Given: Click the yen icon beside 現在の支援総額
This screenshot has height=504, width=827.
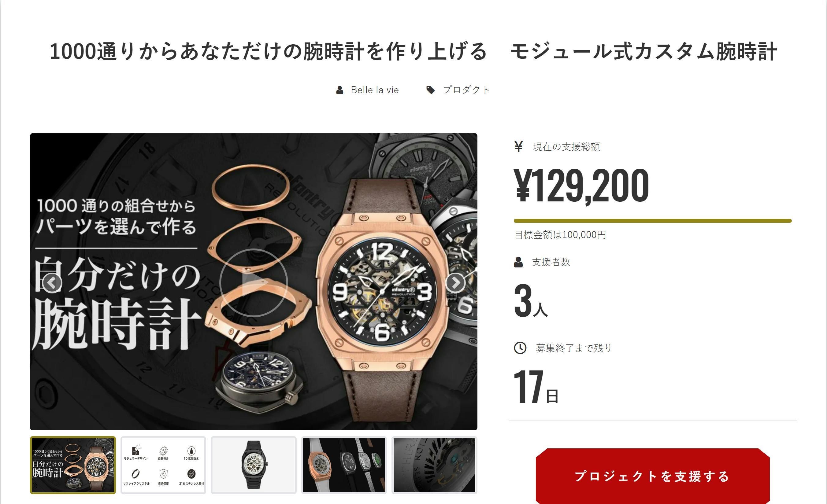Looking at the screenshot, I should click(518, 146).
